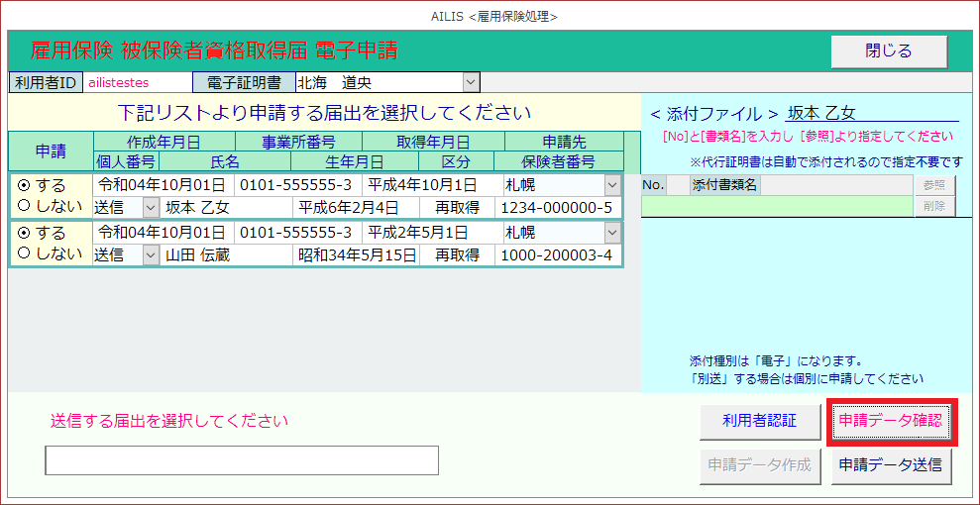Viewport: 980px width, 505px height.
Task: Click the empty text box under 送信する届出
Action: pyautogui.click(x=242, y=460)
